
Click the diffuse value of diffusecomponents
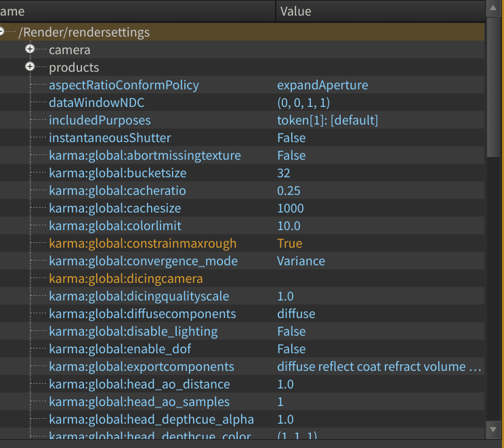point(296,314)
